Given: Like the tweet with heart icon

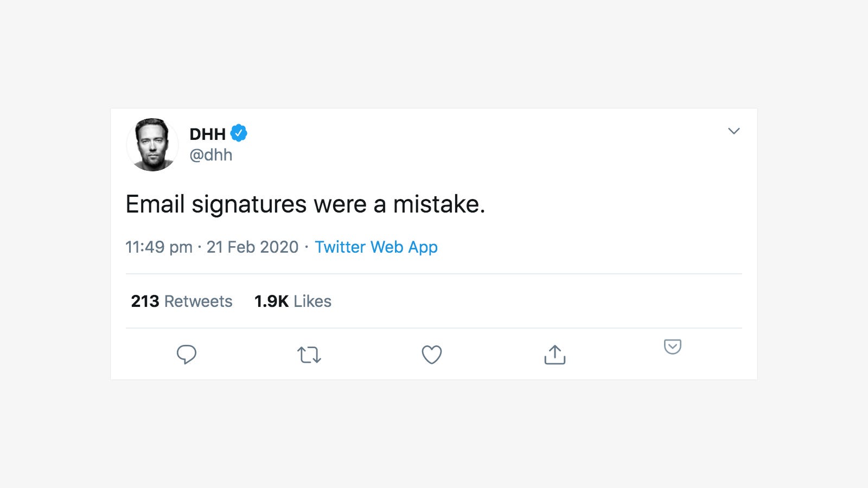Looking at the screenshot, I should [x=432, y=355].
